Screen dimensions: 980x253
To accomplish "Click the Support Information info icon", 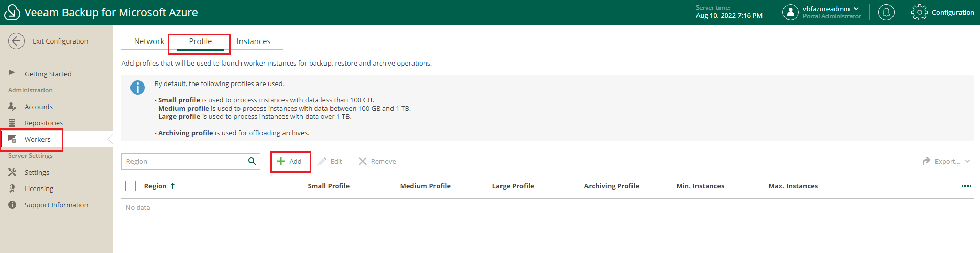I will tap(12, 205).
